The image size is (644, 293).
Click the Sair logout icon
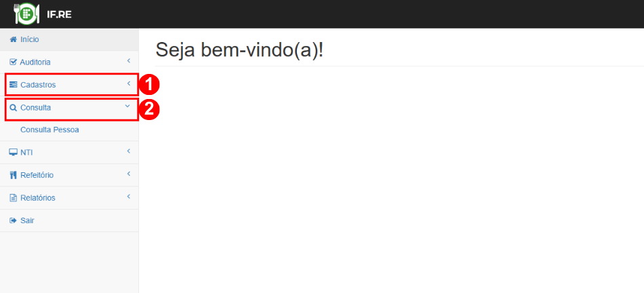[x=13, y=220]
